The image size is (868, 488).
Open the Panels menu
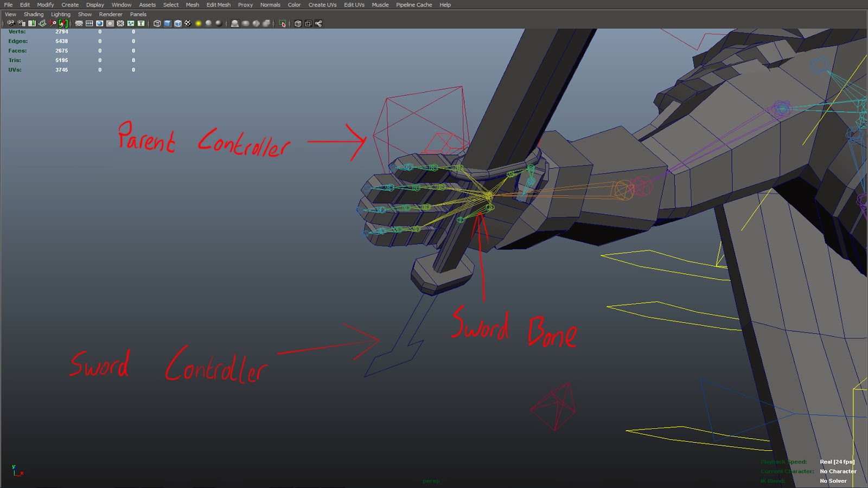point(139,14)
